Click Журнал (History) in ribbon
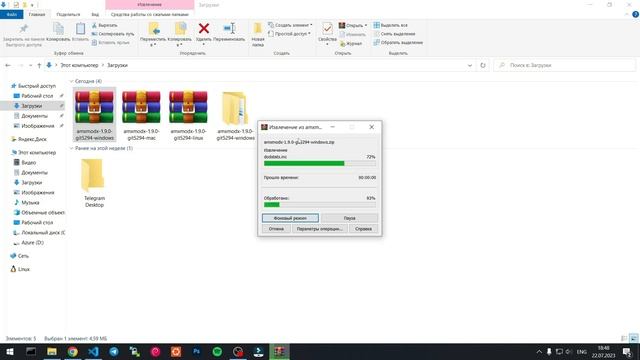This screenshot has height=360, width=640. pos(351,43)
